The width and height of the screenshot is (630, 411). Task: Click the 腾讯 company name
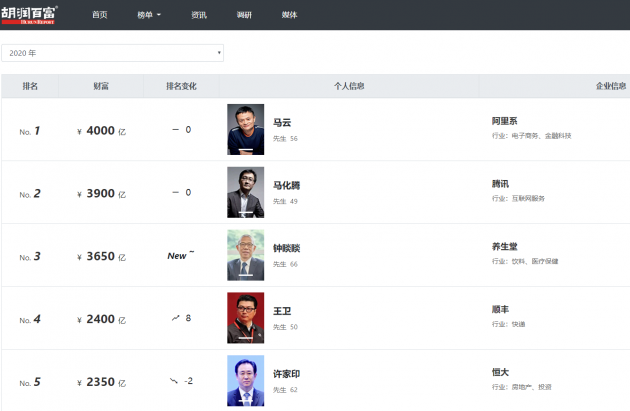(x=501, y=184)
